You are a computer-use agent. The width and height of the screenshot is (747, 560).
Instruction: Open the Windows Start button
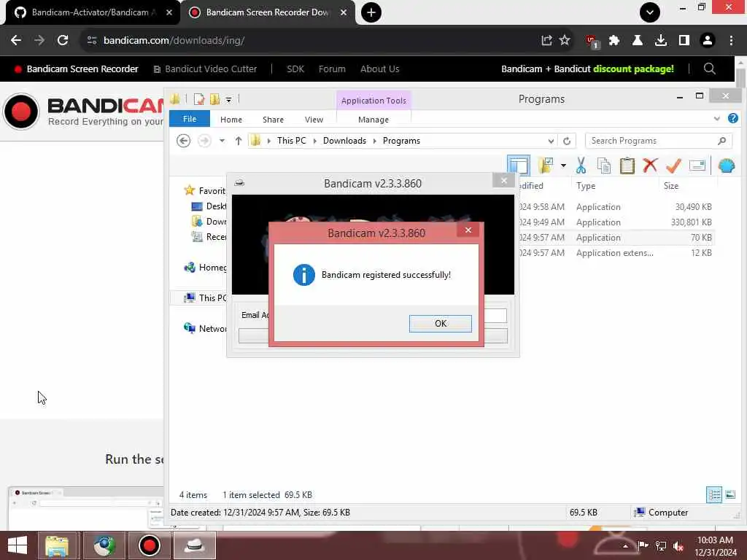(x=18, y=545)
